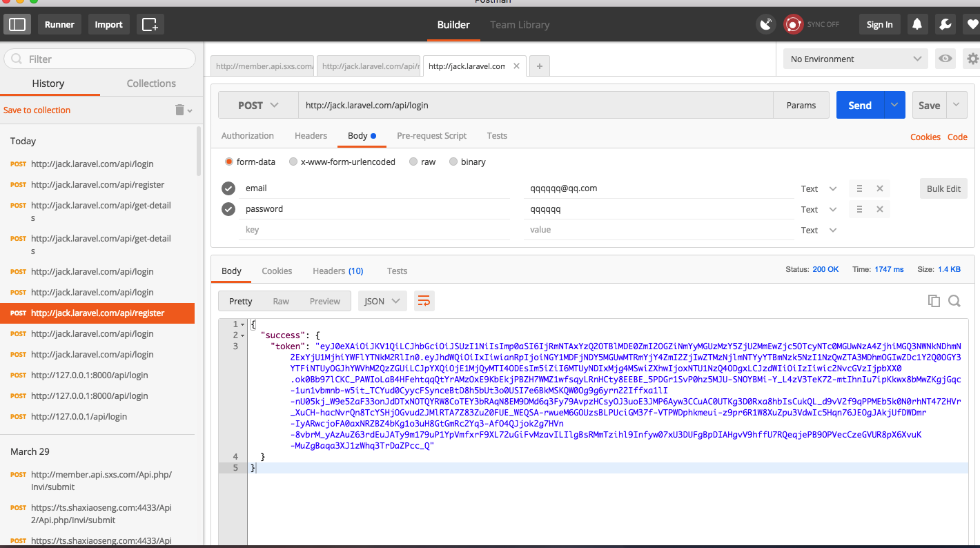980x548 pixels.
Task: Uncheck the email parameter checkbox
Action: coord(228,188)
